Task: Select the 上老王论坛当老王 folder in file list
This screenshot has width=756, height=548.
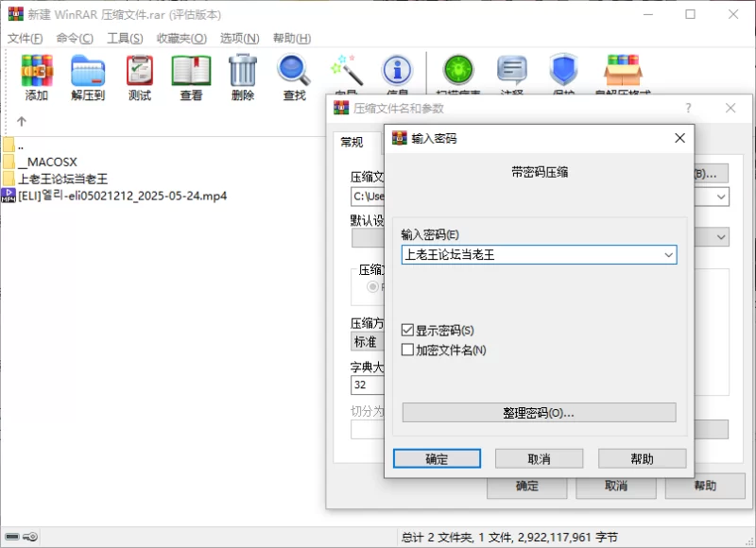Action: [x=56, y=180]
